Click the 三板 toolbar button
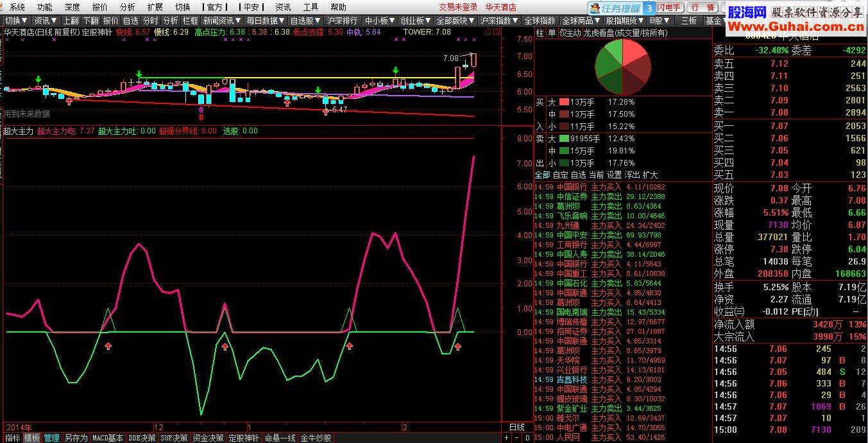Screen dimensions: 868x443 [688, 21]
